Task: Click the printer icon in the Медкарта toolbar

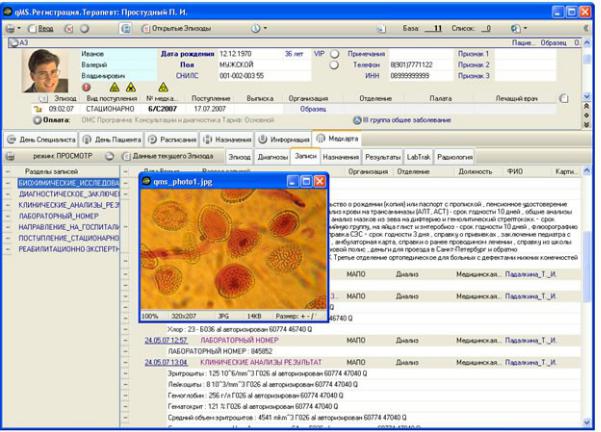Action: click(10, 157)
